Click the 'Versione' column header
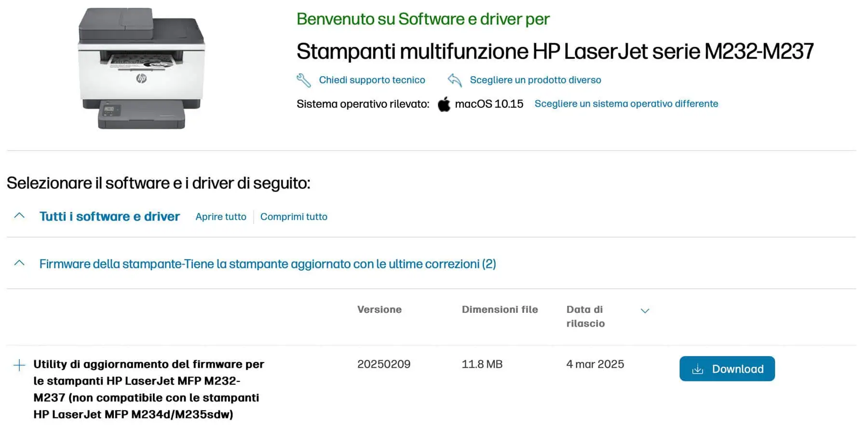 pyautogui.click(x=379, y=309)
